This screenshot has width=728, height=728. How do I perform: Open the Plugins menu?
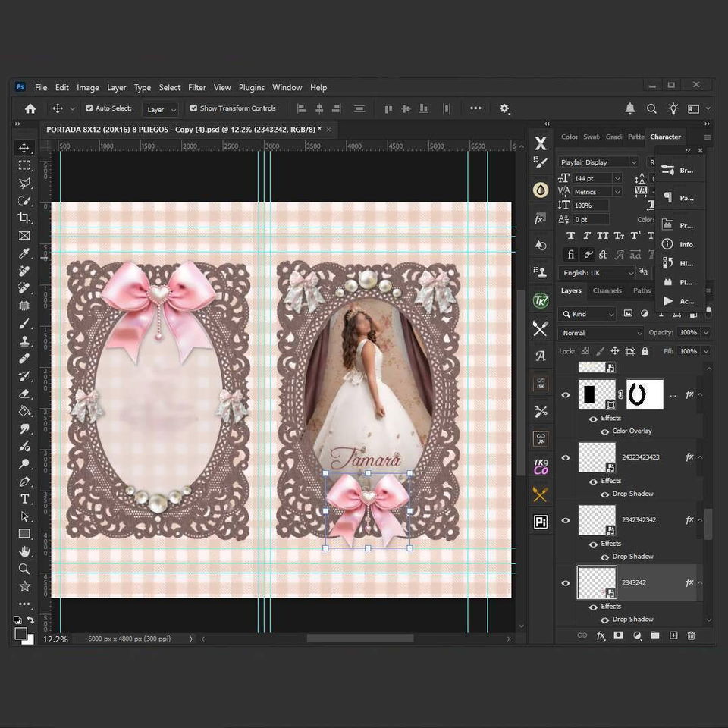(252, 87)
